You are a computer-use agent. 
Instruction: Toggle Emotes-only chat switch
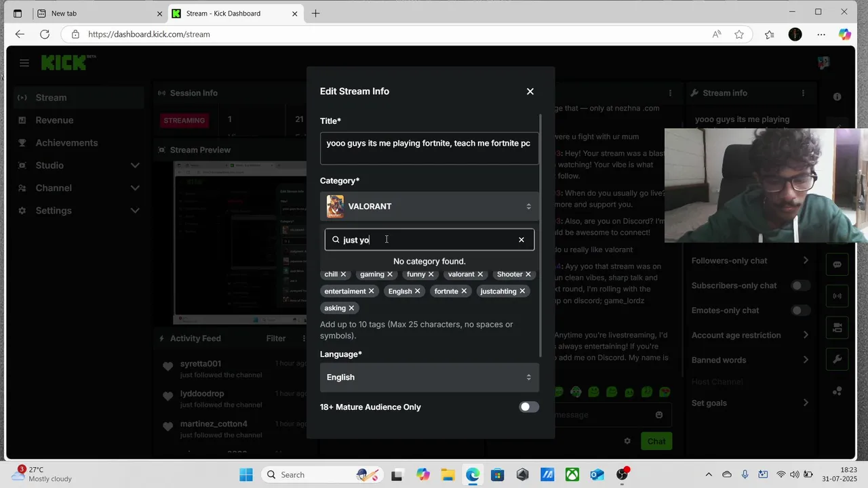pyautogui.click(x=801, y=310)
